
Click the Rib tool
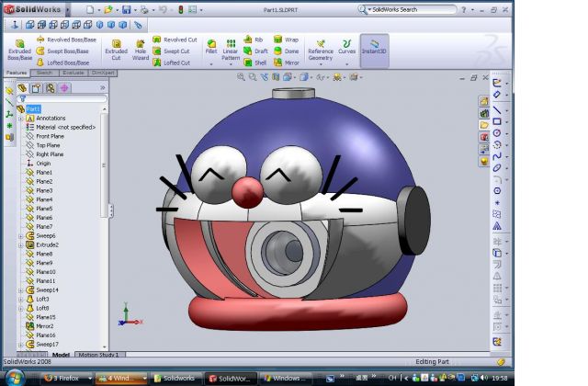(x=254, y=40)
